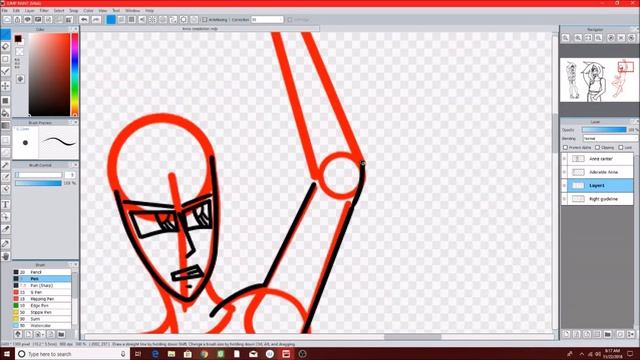The image size is (640, 360).
Task: Click the foreground color swatch
Action: (18, 39)
